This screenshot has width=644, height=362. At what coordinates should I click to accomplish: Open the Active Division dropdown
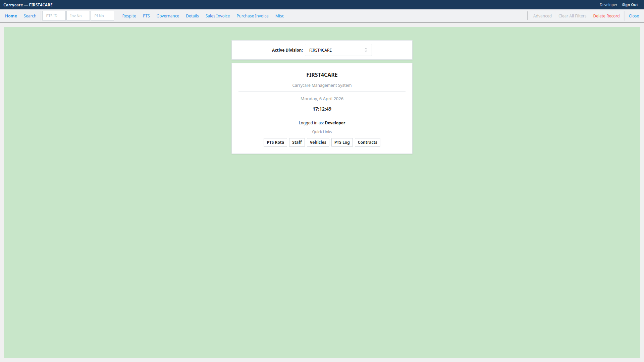point(338,50)
